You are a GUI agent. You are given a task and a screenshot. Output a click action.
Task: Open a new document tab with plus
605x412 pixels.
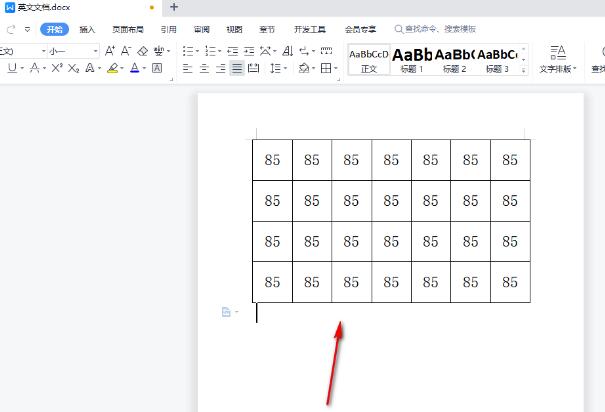174,7
